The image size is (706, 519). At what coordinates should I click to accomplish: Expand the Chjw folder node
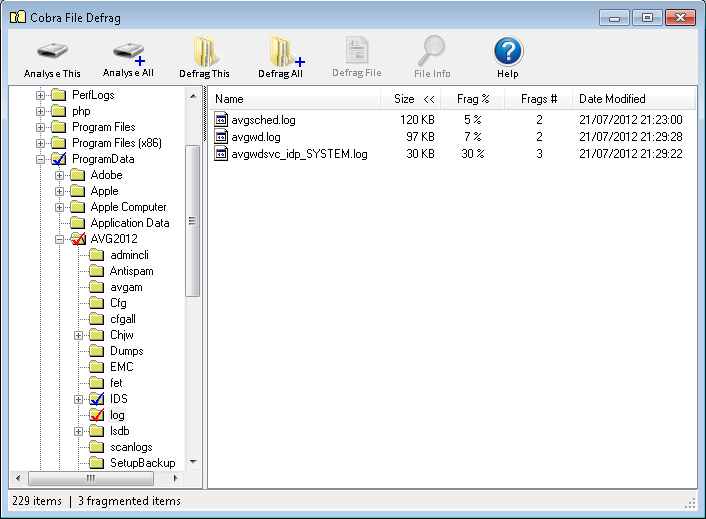(x=78, y=335)
